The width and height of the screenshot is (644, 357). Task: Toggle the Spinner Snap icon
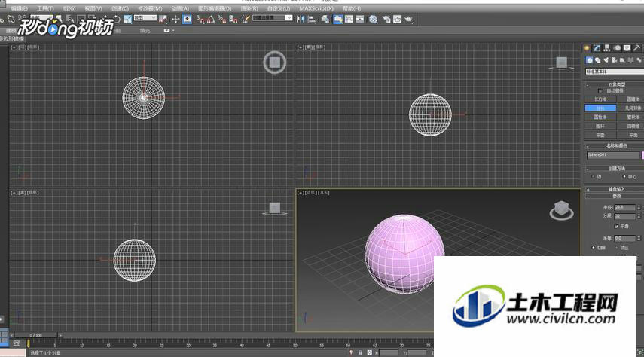(x=233, y=19)
